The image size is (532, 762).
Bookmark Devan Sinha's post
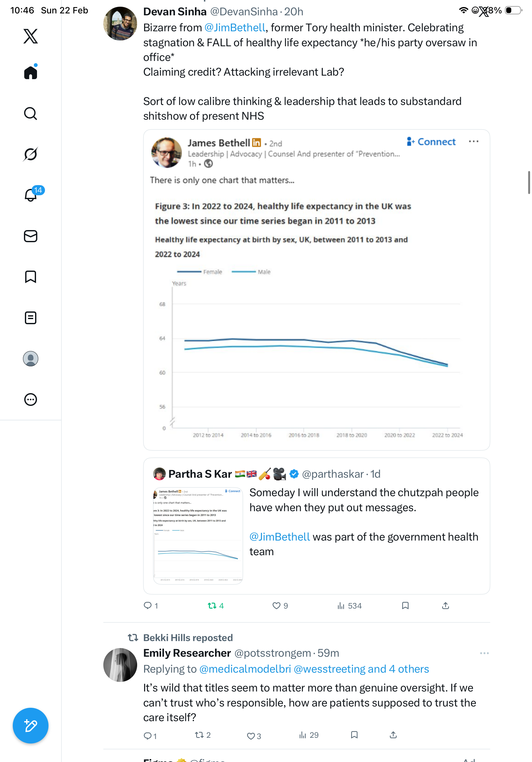405,606
